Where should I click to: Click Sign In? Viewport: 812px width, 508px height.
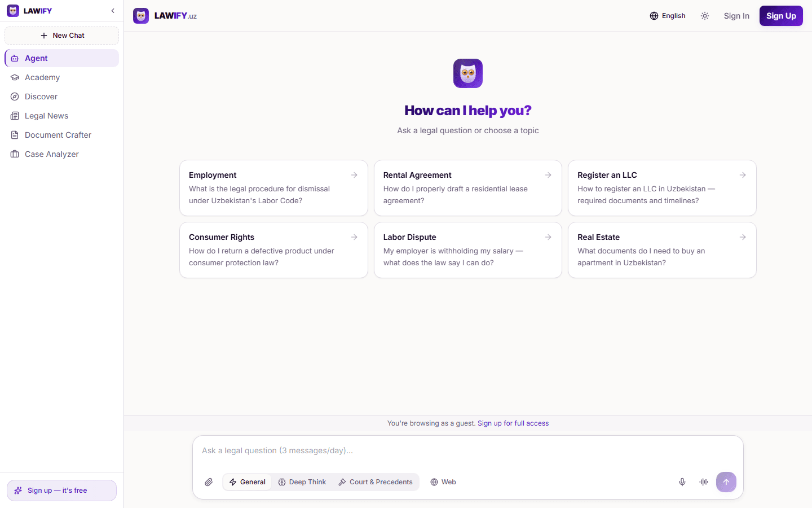tap(736, 16)
